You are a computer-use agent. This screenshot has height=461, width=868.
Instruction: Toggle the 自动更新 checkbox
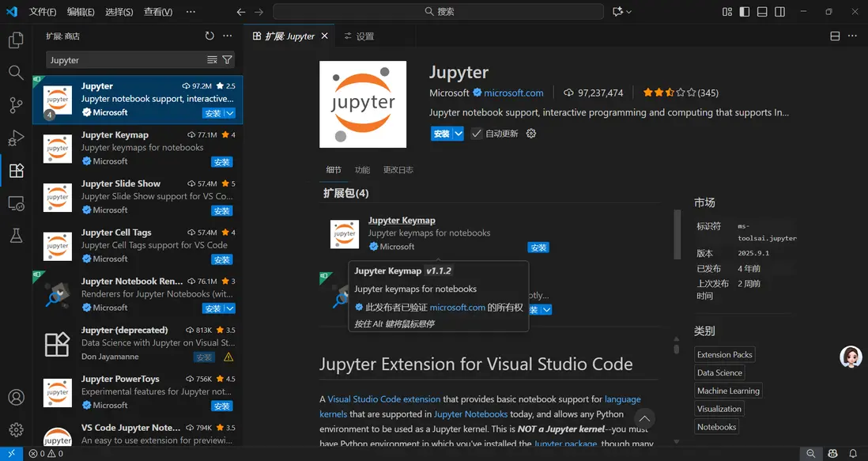point(477,134)
